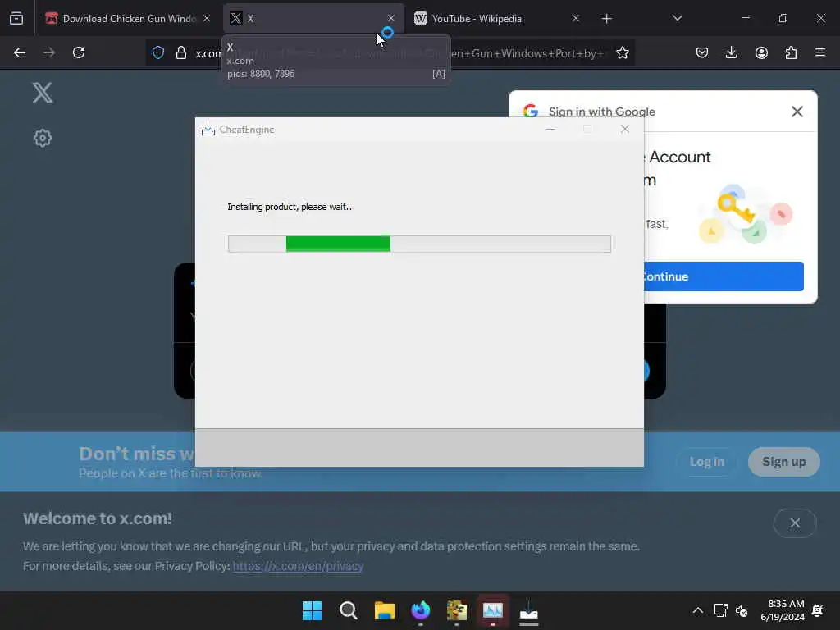
Task: Click the character game icon in taskbar
Action: point(456,610)
